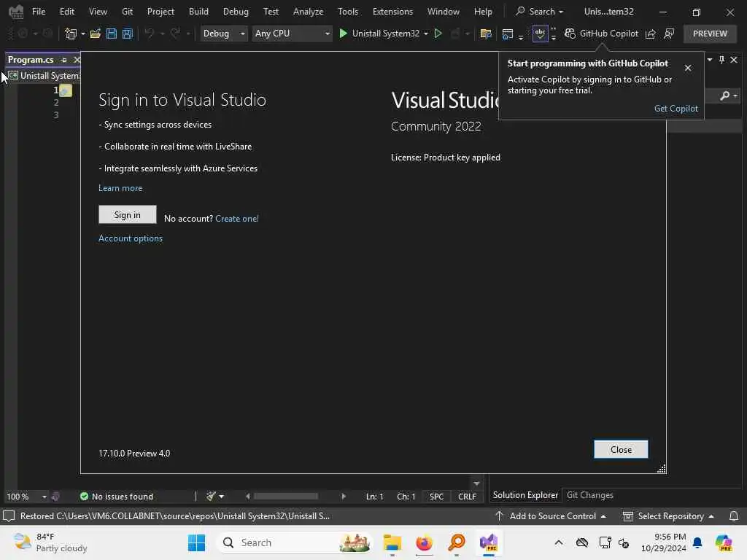Toggle the abc spell checker icon
This screenshot has width=747, height=560.
coord(540,34)
